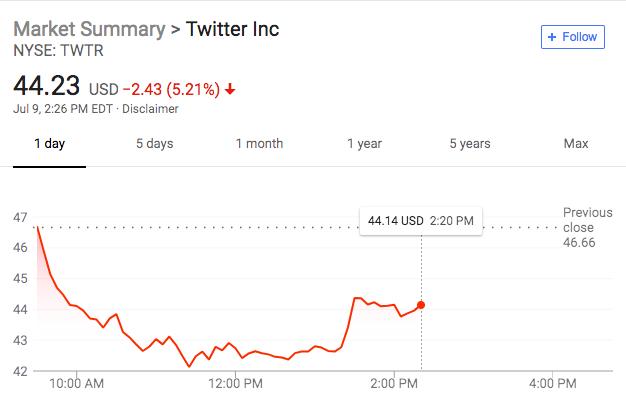Click the red down arrow icon

click(231, 88)
